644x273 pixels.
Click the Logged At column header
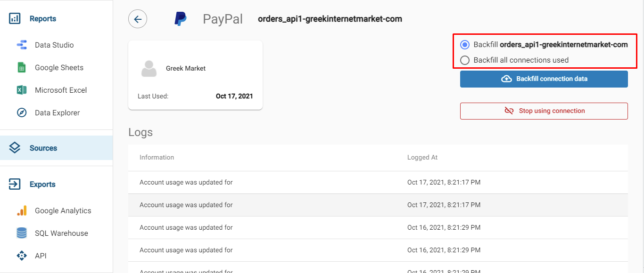(422, 158)
